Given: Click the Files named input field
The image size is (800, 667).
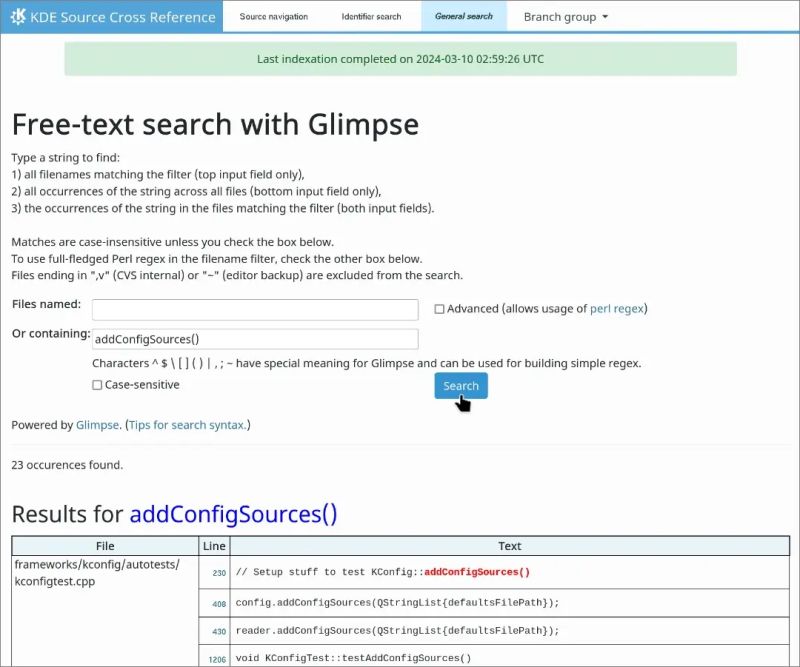Looking at the screenshot, I should [x=254, y=310].
